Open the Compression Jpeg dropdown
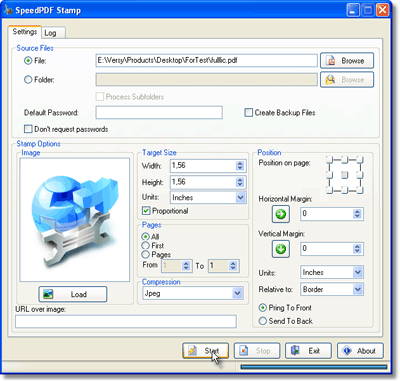Screen dimensions: 400x382 [x=237, y=294]
